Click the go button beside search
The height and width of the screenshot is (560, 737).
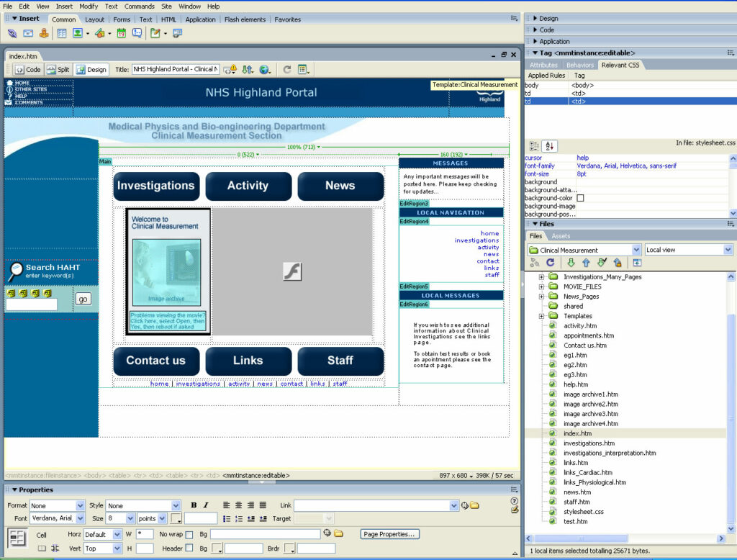pos(83,299)
